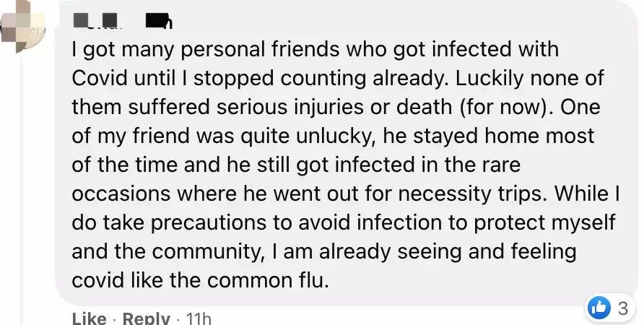Image resolution: width=644 pixels, height=325 pixels.
Task: View the reaction count of 3
Action: tap(623, 308)
